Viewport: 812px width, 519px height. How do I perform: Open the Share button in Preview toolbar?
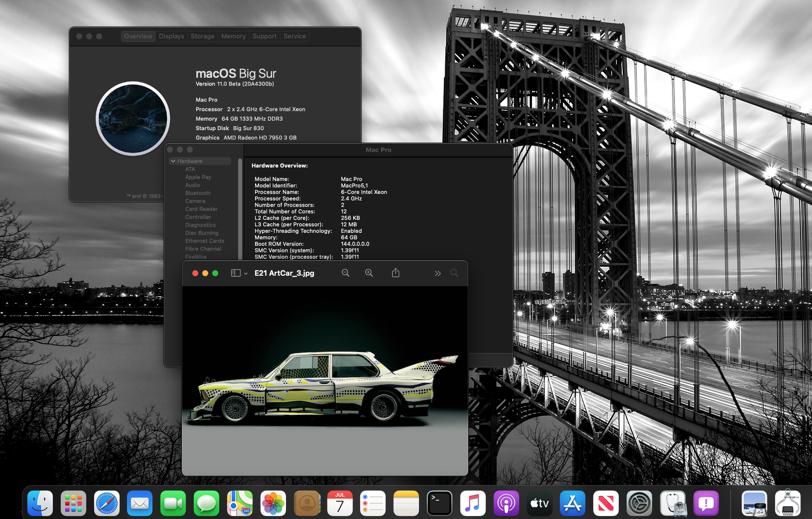pyautogui.click(x=396, y=273)
